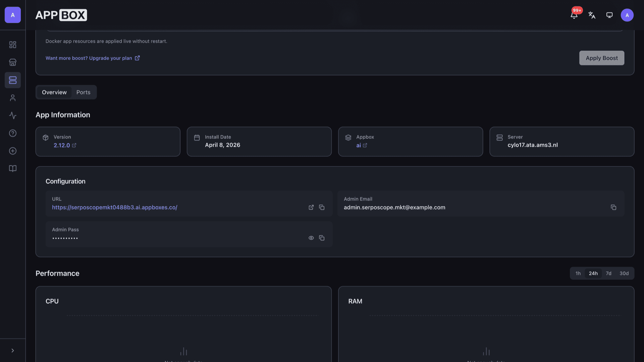Open the app store icon in sidebar
The height and width of the screenshot is (362, 644).
point(13,62)
